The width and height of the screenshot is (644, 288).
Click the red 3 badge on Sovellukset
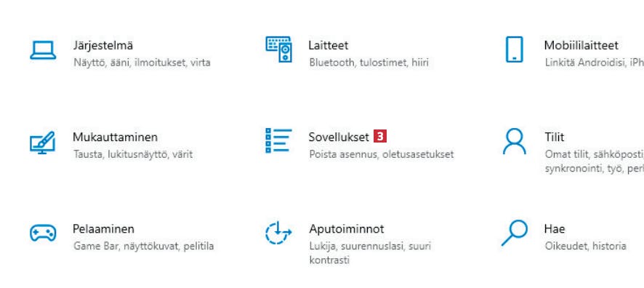380,137
